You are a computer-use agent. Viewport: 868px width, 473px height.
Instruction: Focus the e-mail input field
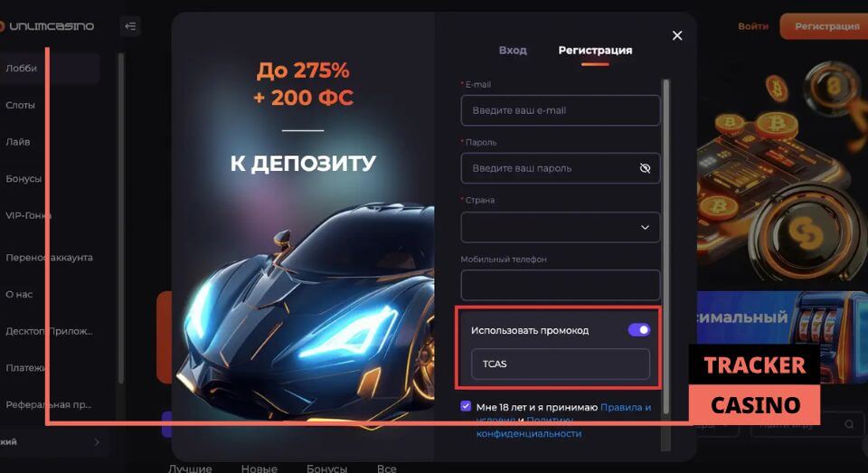tap(561, 110)
